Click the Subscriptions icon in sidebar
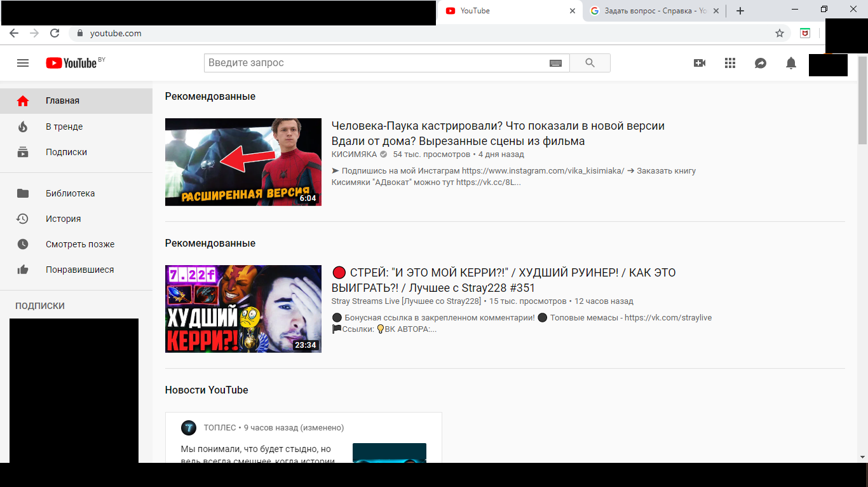Image resolution: width=868 pixels, height=487 pixels. (23, 152)
